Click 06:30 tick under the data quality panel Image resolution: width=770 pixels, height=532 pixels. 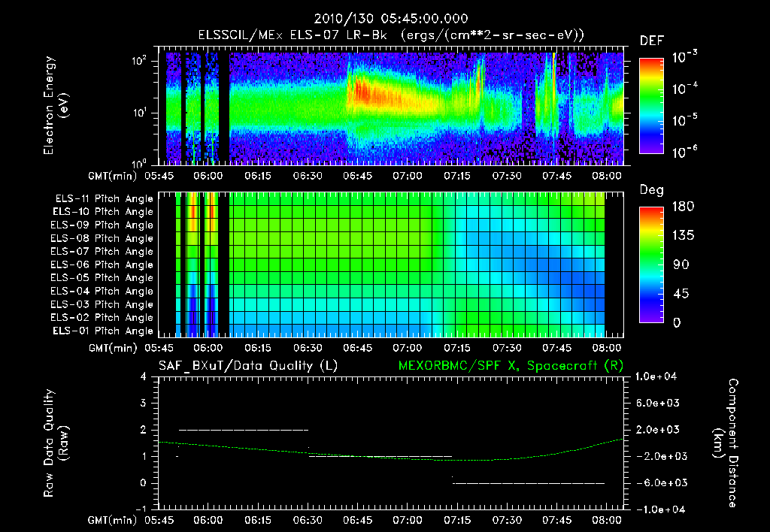[x=308, y=521]
